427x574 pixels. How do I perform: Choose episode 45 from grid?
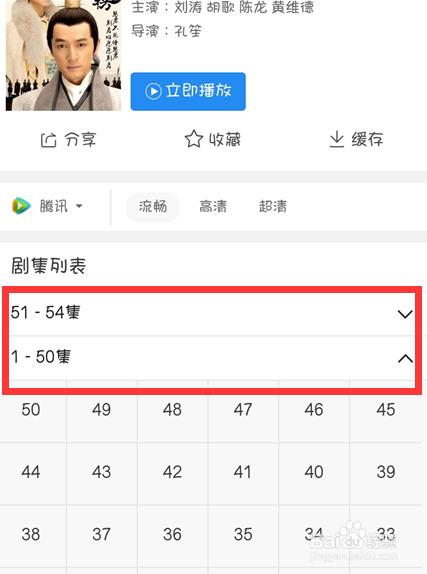click(386, 410)
